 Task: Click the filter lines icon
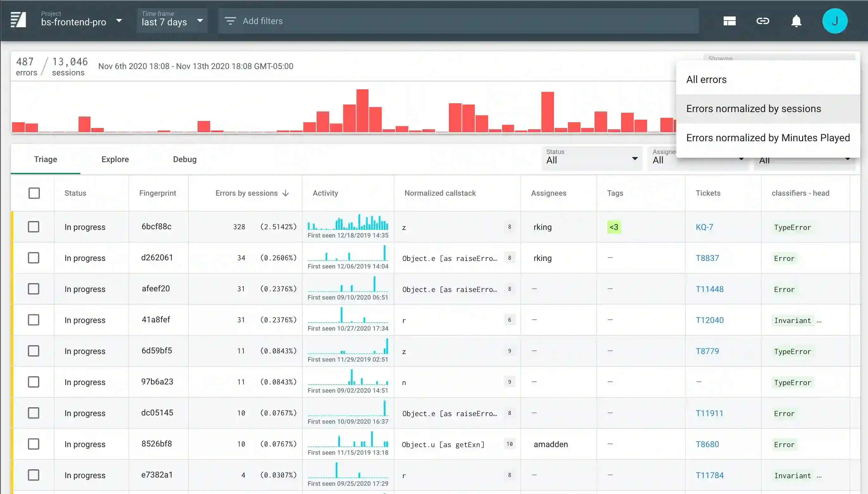[230, 21]
